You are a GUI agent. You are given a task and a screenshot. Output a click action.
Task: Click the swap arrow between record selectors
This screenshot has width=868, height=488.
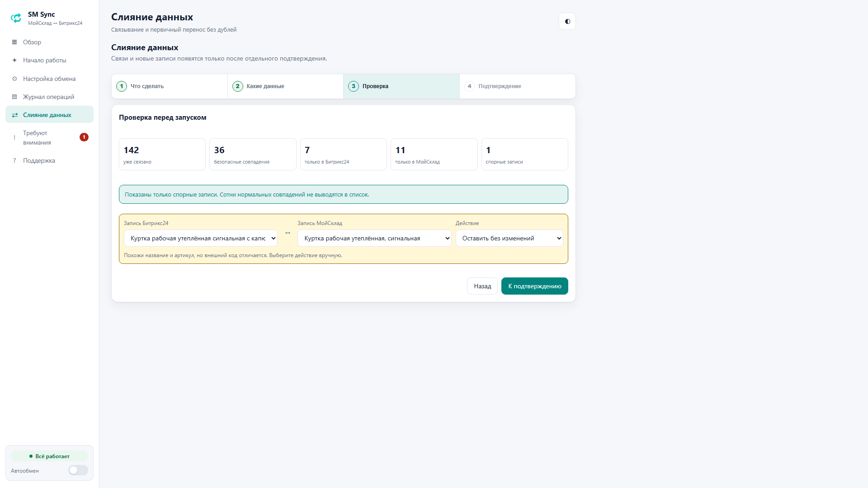click(x=288, y=233)
